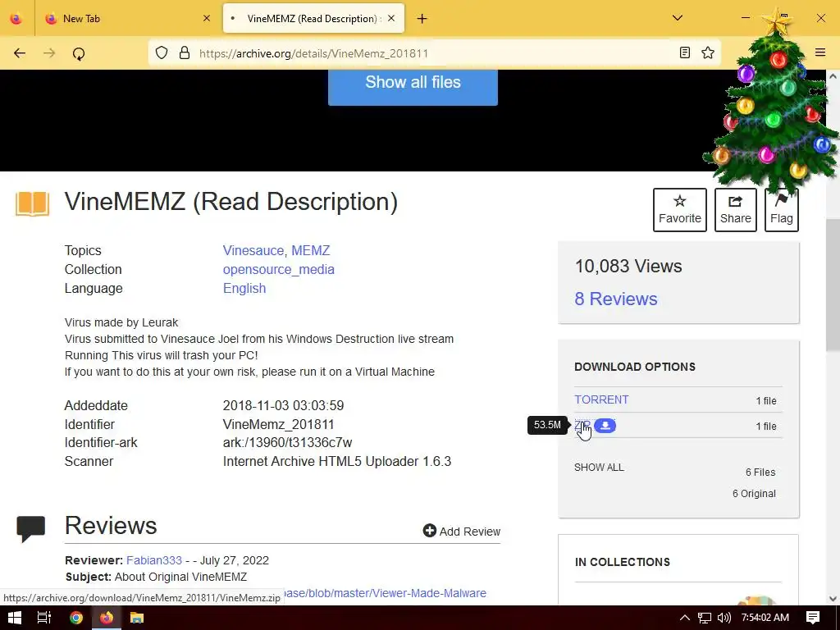Show hidden system tray icons chevron
Viewport: 840px width, 630px height.
pos(685,618)
